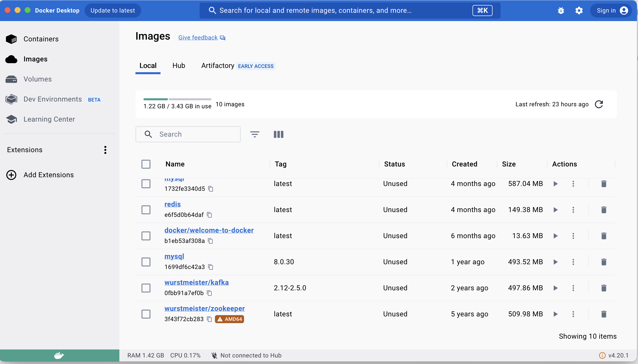Copy the redis image SHA

tap(210, 215)
